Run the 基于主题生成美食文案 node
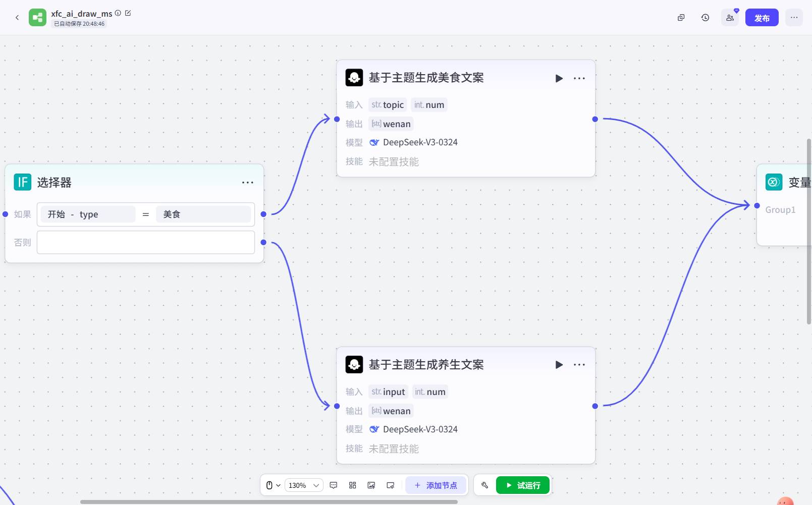 (x=559, y=78)
